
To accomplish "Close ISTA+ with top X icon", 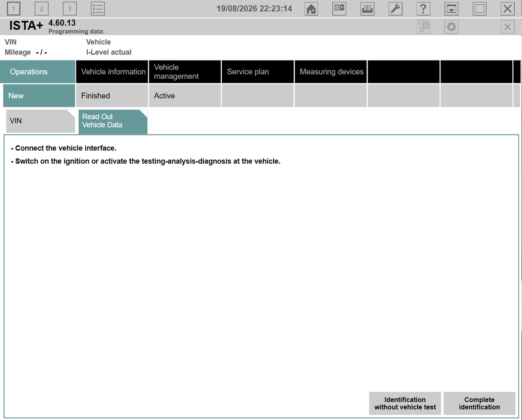I will point(507,9).
